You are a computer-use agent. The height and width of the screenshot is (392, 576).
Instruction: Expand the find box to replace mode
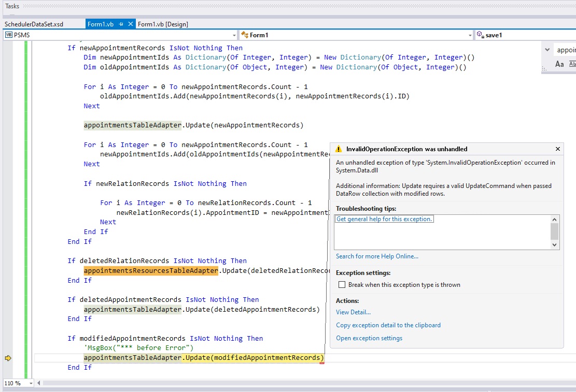coord(547,50)
